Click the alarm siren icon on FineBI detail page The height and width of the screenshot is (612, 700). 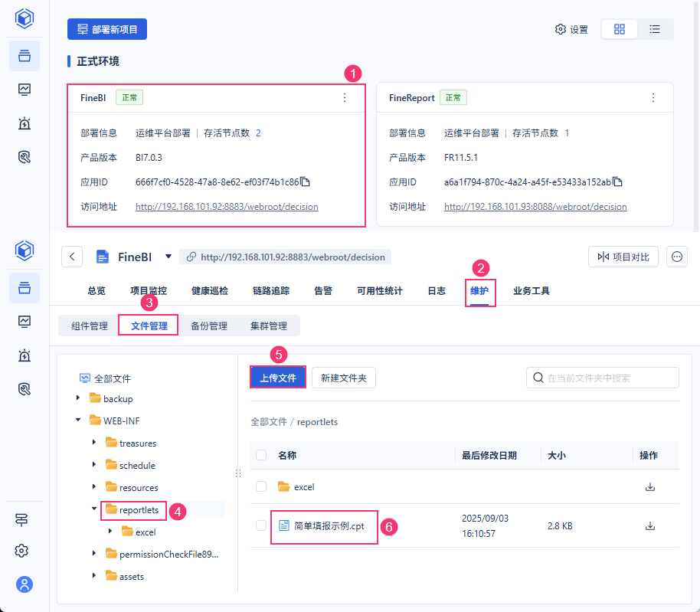point(25,355)
